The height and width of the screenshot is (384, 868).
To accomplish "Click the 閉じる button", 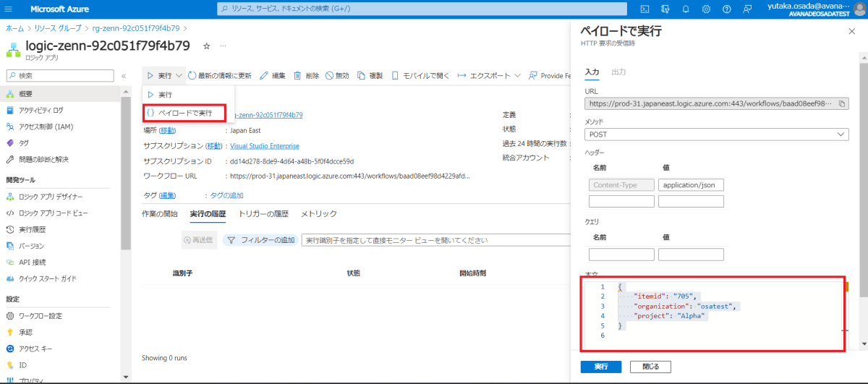I will tap(650, 367).
